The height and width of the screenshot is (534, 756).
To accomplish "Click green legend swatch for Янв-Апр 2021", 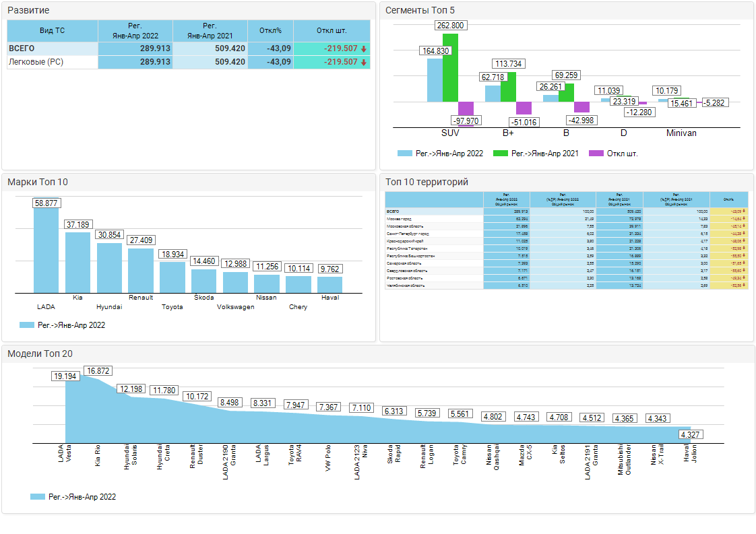I will pyautogui.click(x=500, y=154).
